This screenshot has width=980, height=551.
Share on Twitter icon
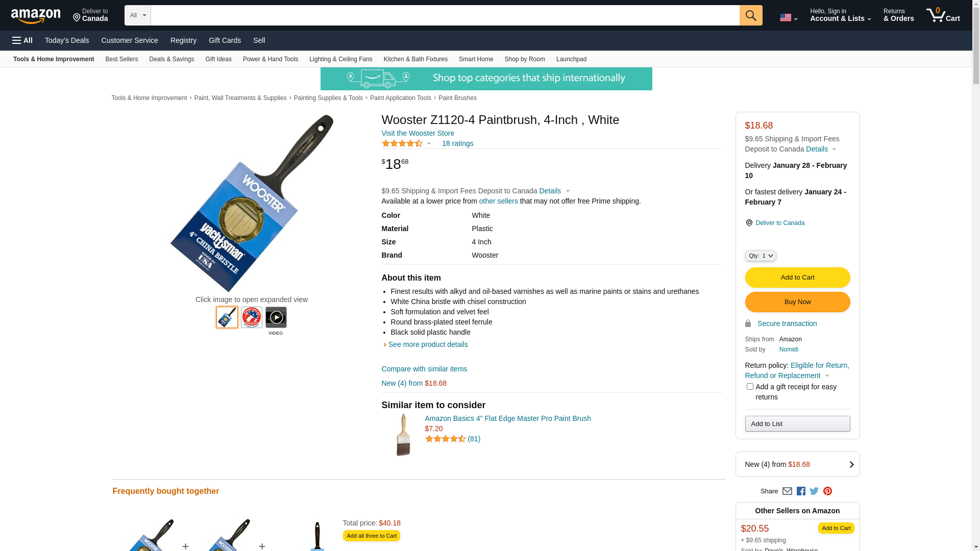pyautogui.click(x=814, y=491)
